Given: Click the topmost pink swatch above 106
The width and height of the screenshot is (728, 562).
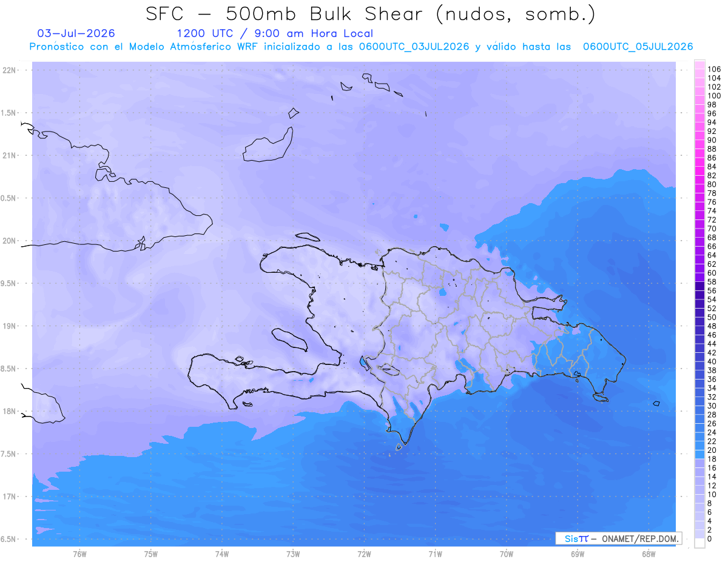Looking at the screenshot, I should coord(699,65).
